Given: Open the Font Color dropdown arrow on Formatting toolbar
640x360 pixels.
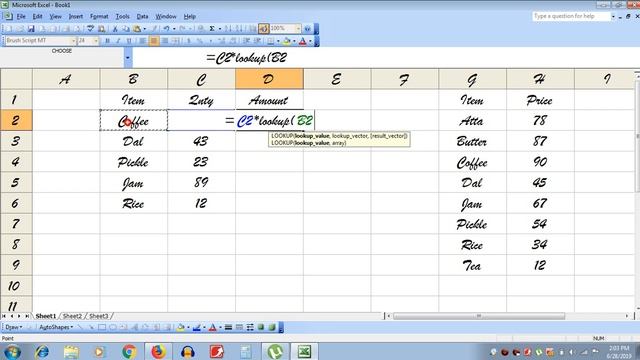Looking at the screenshot, I should click(x=310, y=41).
